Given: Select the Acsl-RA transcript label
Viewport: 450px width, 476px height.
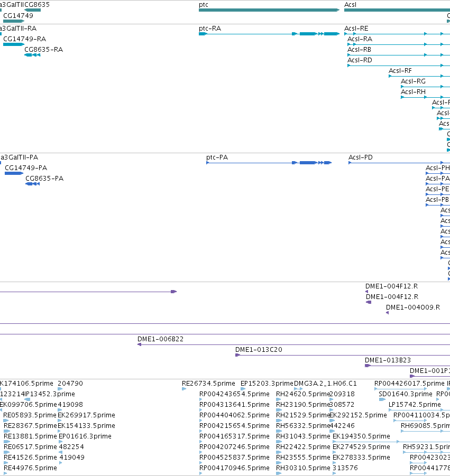Looking at the screenshot, I should click(x=360, y=39).
